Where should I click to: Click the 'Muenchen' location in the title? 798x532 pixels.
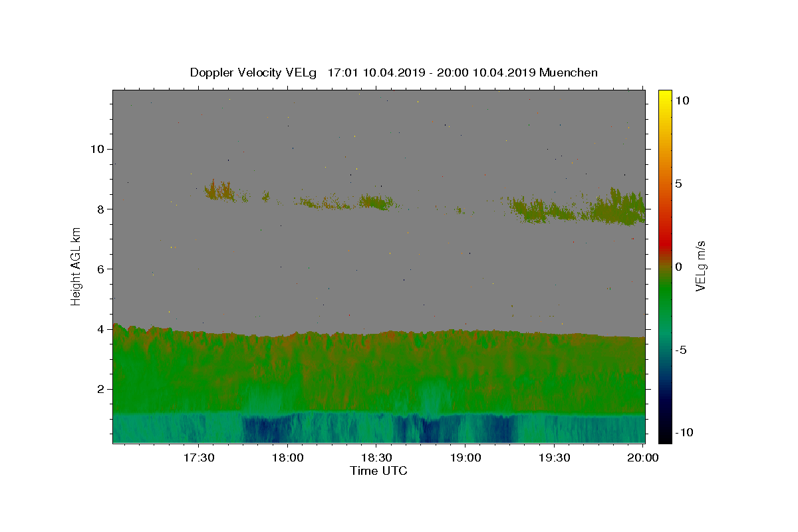(x=569, y=72)
